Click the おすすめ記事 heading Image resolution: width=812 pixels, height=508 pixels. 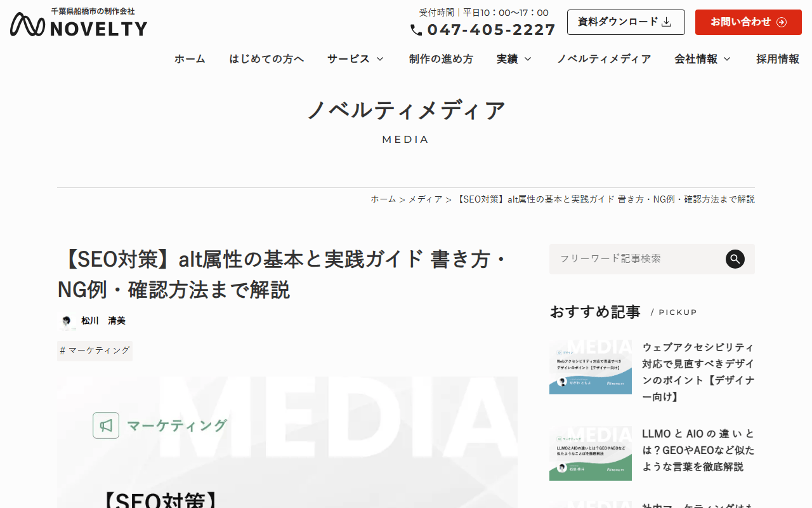(x=595, y=312)
